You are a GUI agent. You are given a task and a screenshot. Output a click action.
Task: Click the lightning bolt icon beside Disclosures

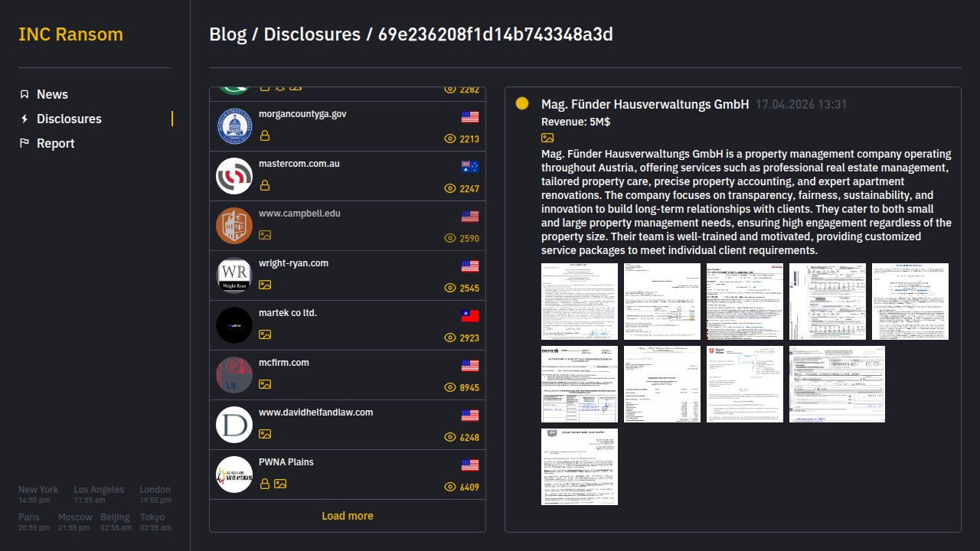(24, 119)
